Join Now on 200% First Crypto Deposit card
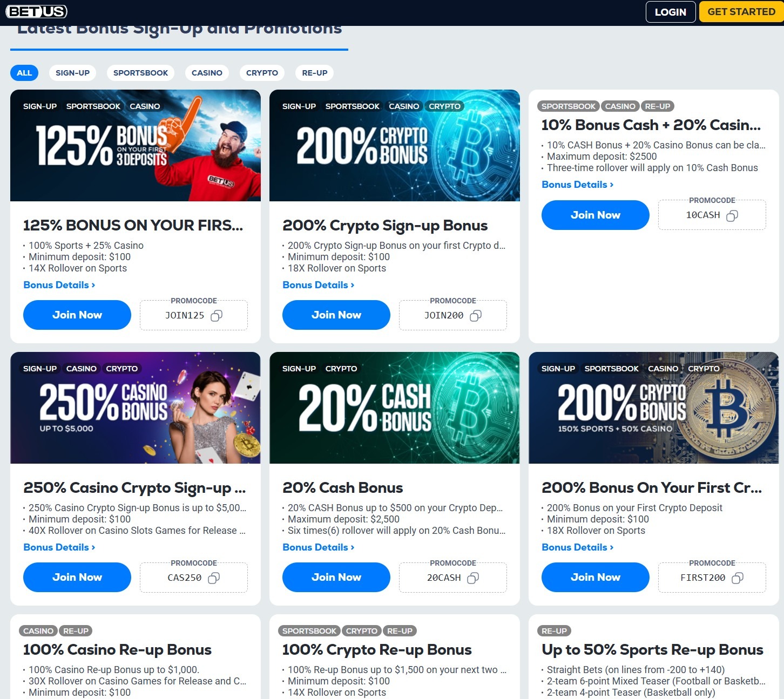The width and height of the screenshot is (784, 699). (x=596, y=577)
